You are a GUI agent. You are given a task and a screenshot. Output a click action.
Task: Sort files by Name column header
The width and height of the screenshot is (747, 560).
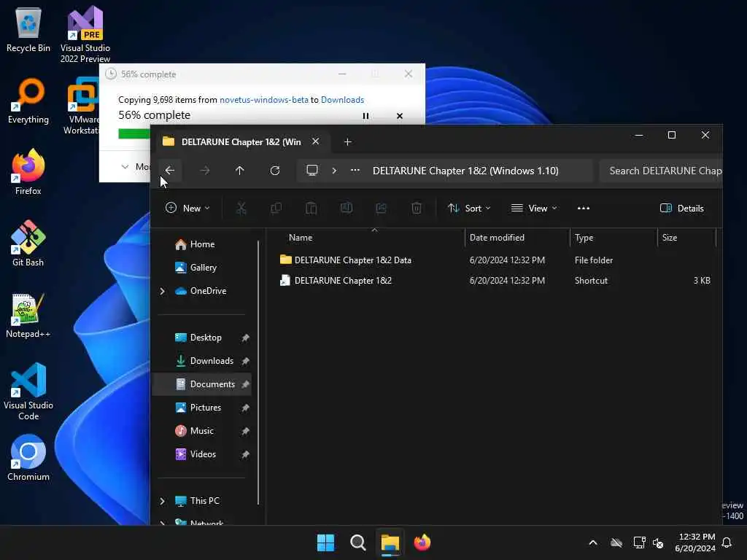301,237
